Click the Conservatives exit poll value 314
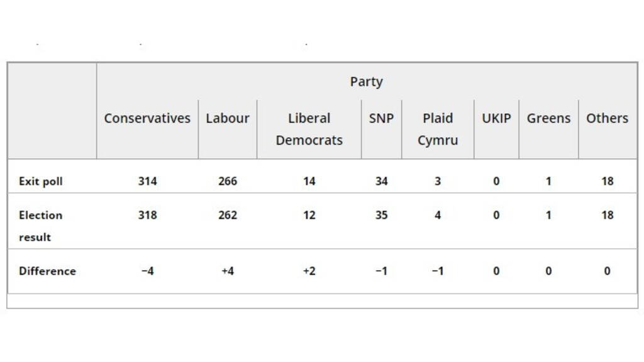644x362 pixels. coord(147,182)
